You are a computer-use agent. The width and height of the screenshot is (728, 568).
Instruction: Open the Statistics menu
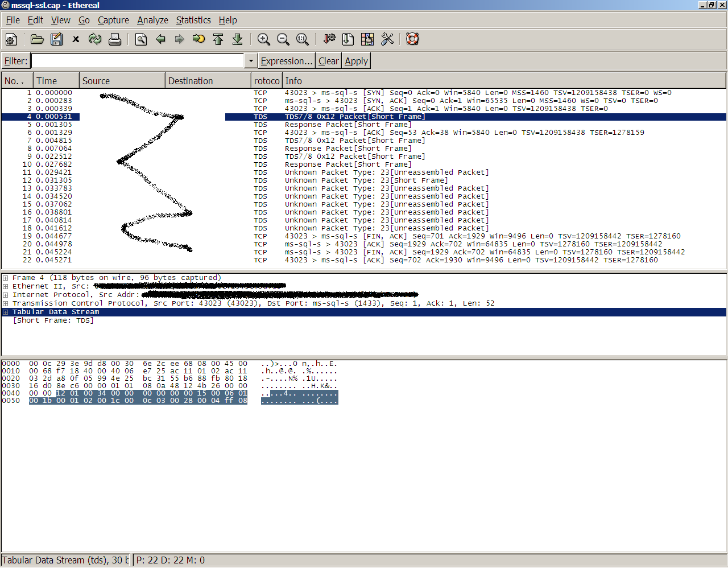click(x=193, y=20)
